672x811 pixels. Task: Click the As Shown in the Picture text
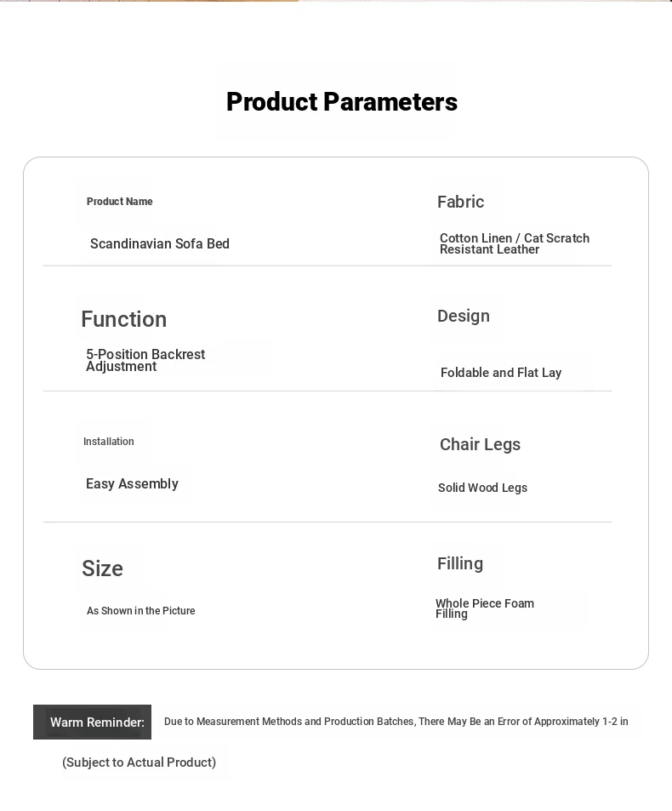click(x=141, y=611)
